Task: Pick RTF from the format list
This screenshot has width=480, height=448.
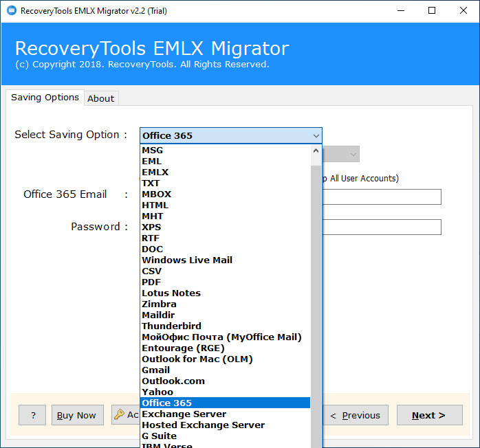Action: click(225, 238)
